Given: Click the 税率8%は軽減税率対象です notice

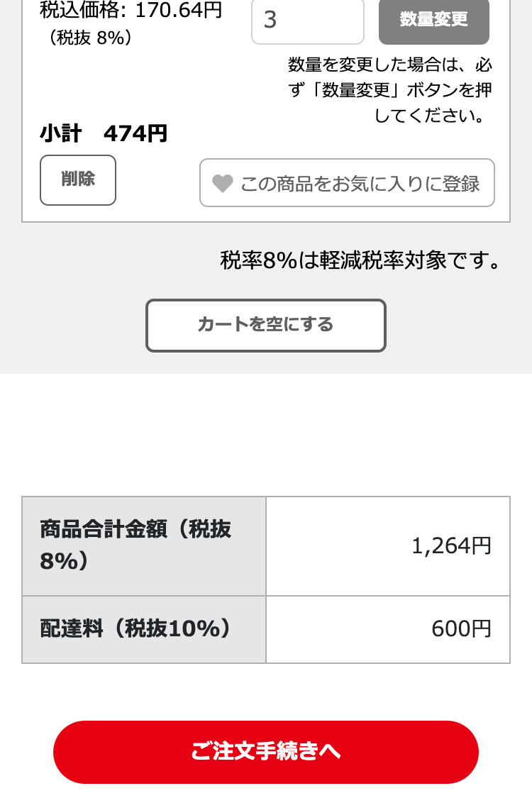Looking at the screenshot, I should click(x=361, y=260).
